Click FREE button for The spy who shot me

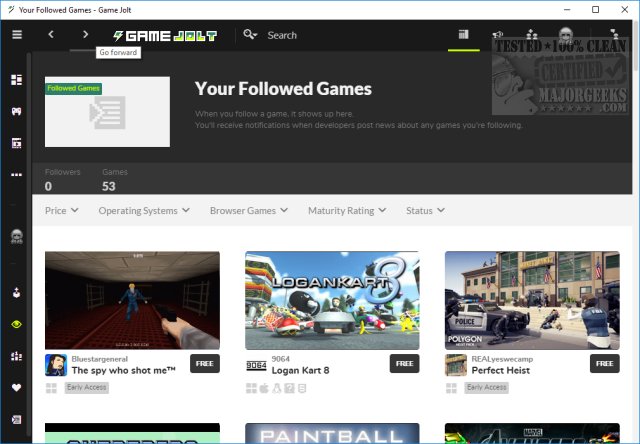tap(205, 364)
